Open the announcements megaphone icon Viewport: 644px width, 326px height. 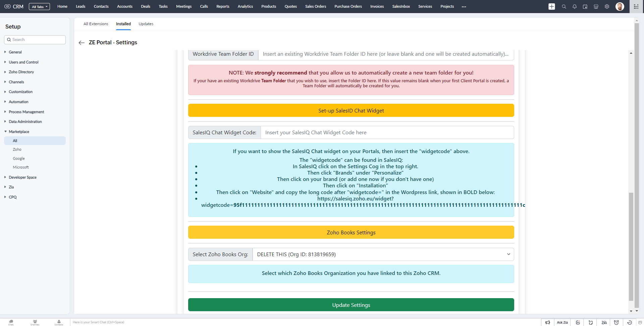coord(548,322)
